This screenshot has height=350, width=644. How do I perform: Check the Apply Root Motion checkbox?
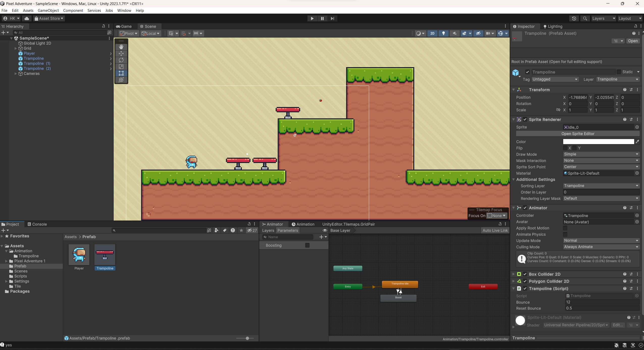(x=565, y=228)
